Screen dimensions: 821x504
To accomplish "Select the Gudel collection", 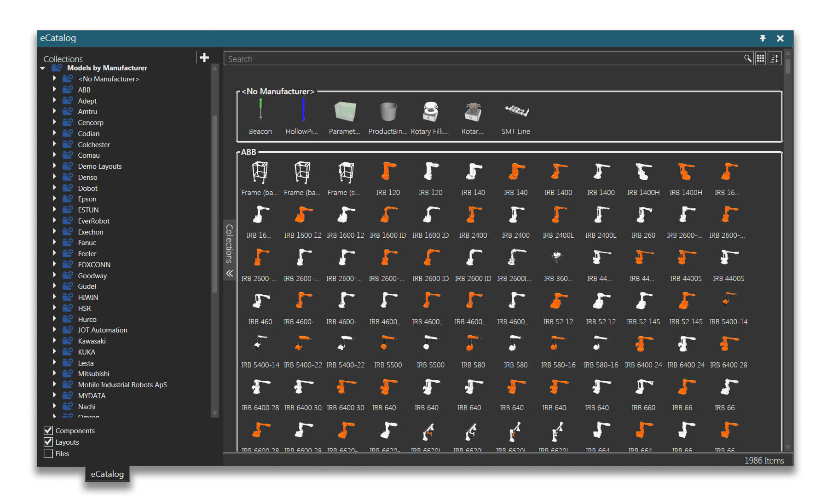I will tap(87, 286).
